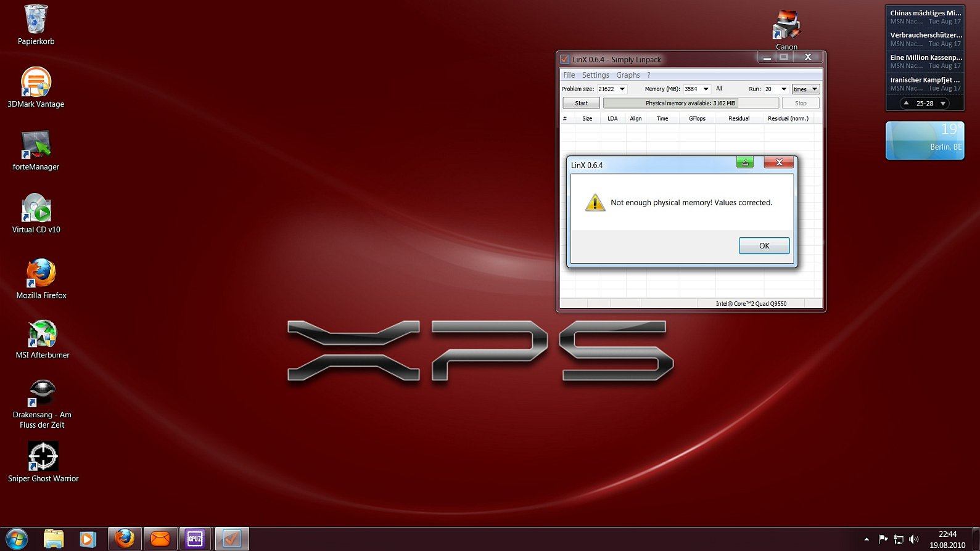Open the ? help menu in LinX
The height and width of the screenshot is (551, 980).
649,75
